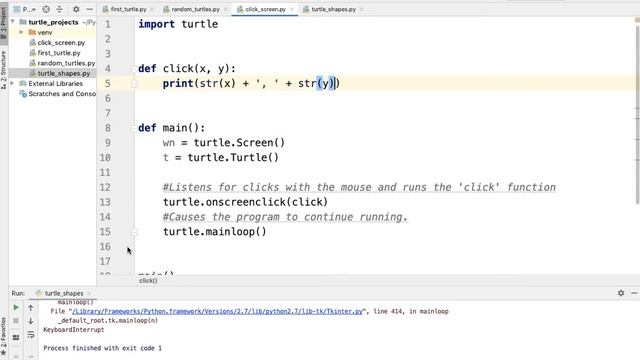The height and width of the screenshot is (360, 640).
Task: Close the click_screen.py tab
Action: click(x=291, y=9)
